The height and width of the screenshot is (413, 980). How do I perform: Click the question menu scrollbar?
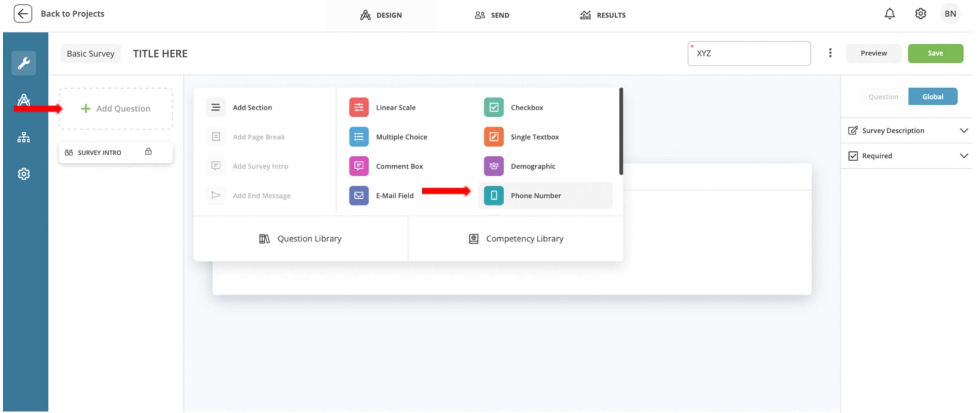tap(621, 131)
